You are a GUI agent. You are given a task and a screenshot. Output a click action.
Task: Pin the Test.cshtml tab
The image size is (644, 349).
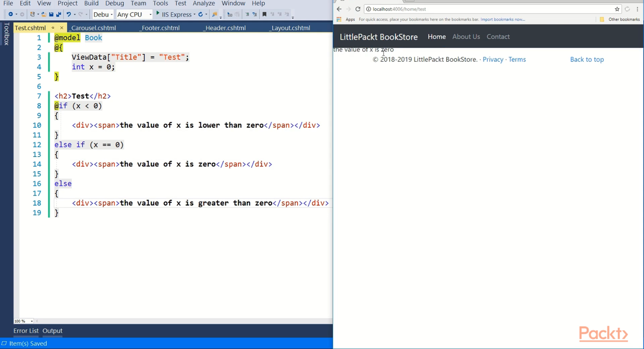click(53, 28)
